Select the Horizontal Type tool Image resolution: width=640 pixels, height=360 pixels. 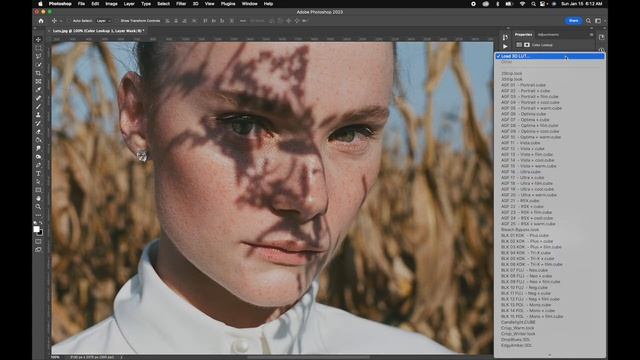click(x=38, y=173)
